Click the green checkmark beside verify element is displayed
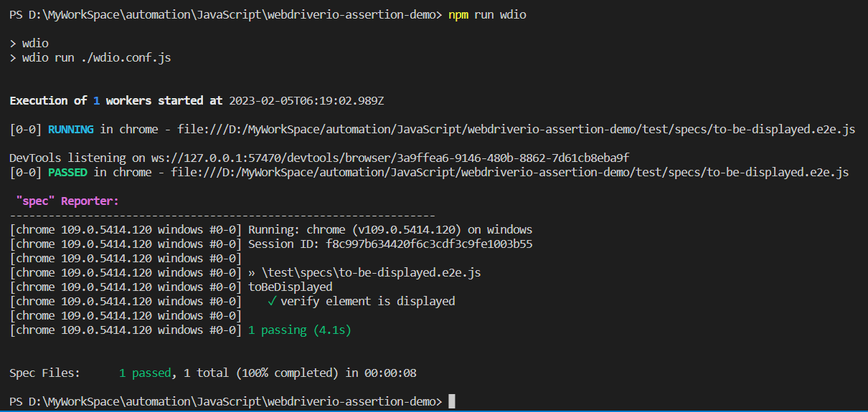 coord(272,302)
